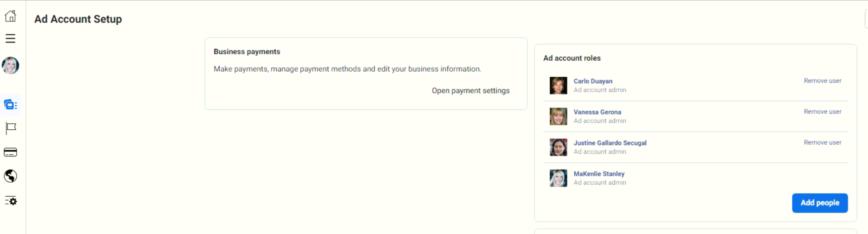868x234 pixels.
Task: Open the credit card billing icon
Action: click(x=11, y=152)
